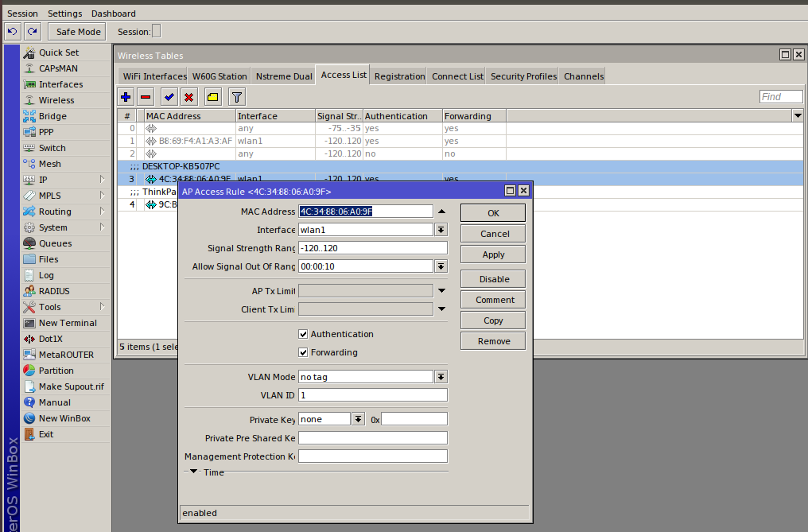
Task: Click the red minus Remove icon
Action: click(x=146, y=97)
